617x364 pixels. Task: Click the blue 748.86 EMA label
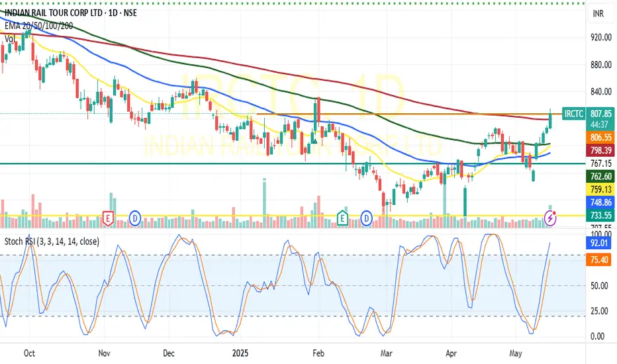(x=601, y=203)
